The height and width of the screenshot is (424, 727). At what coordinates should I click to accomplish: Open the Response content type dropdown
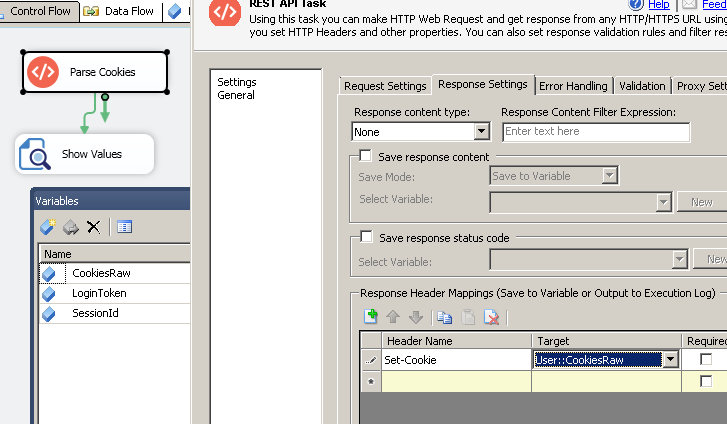tap(482, 132)
